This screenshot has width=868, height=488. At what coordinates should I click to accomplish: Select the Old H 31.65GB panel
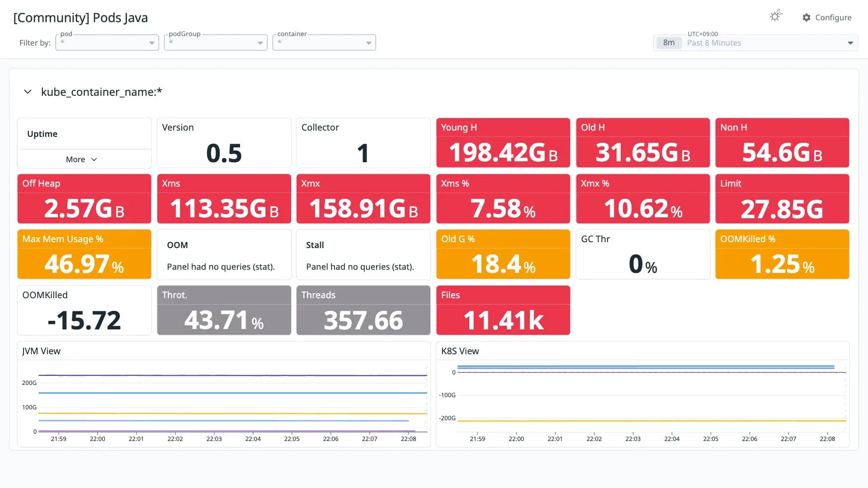pyautogui.click(x=643, y=143)
